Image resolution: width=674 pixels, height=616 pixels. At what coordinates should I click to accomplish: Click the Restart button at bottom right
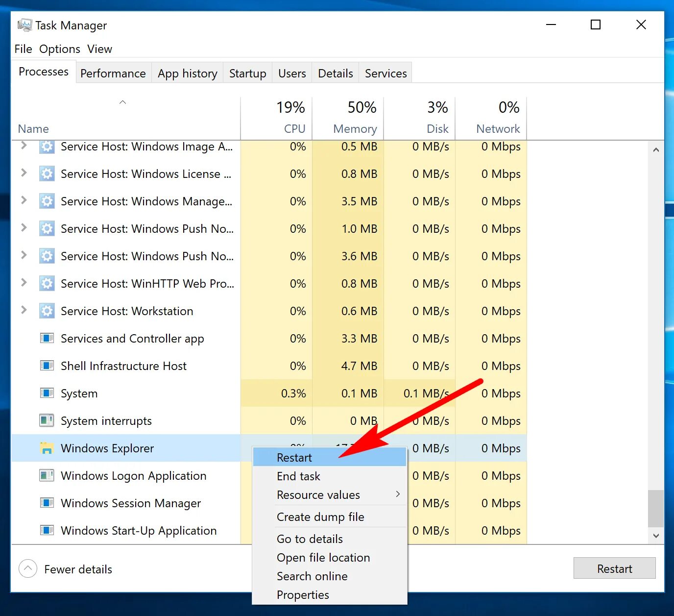click(614, 568)
